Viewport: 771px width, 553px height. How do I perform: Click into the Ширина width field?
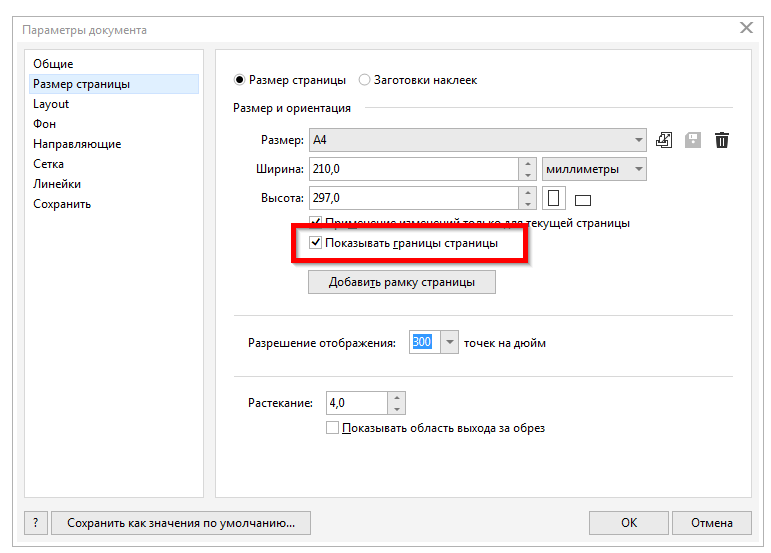tap(412, 169)
